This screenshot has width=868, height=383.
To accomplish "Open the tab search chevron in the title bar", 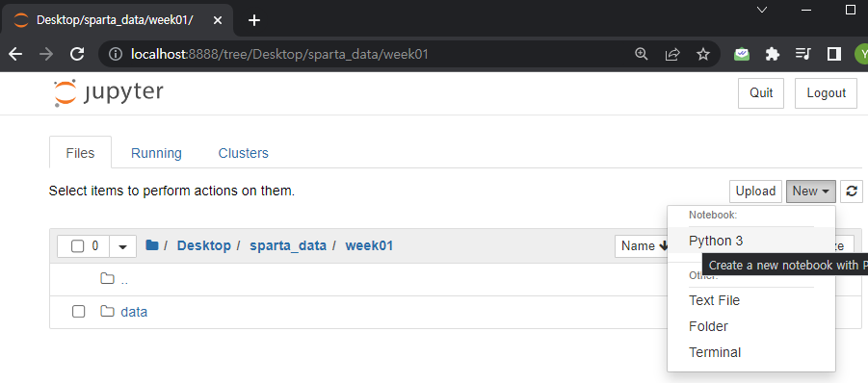I will 762,10.
